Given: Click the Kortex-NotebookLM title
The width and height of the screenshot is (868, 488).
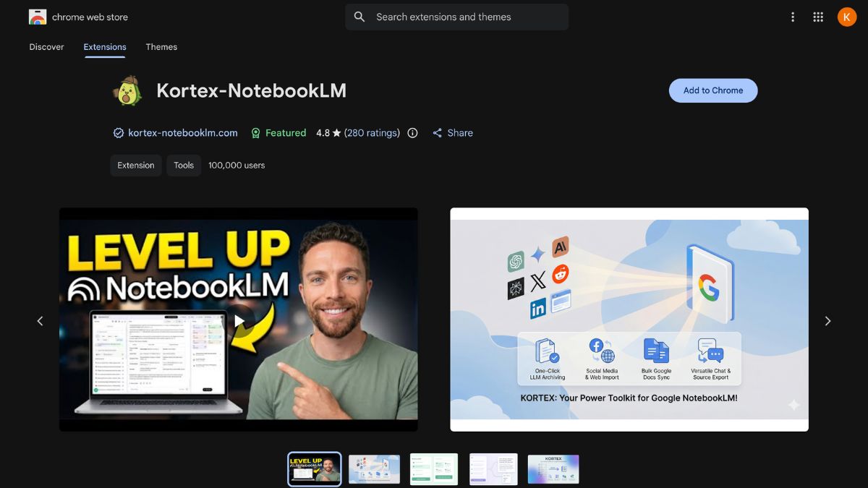Looking at the screenshot, I should coord(252,90).
